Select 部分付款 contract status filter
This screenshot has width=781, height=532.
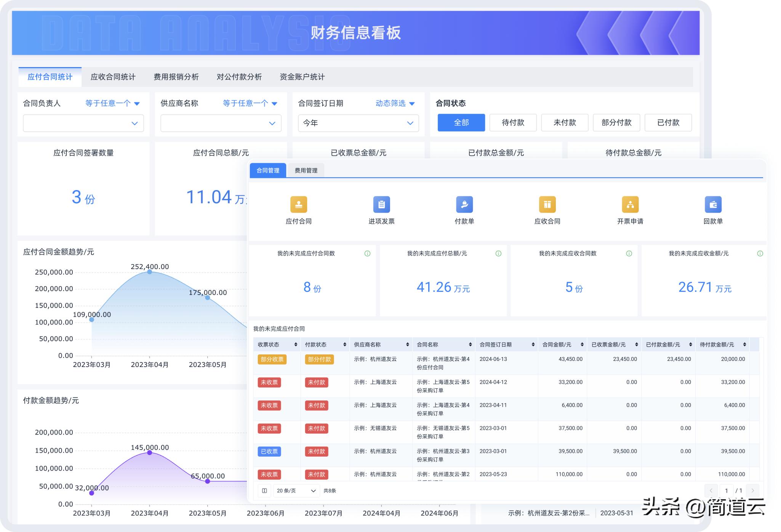616,123
